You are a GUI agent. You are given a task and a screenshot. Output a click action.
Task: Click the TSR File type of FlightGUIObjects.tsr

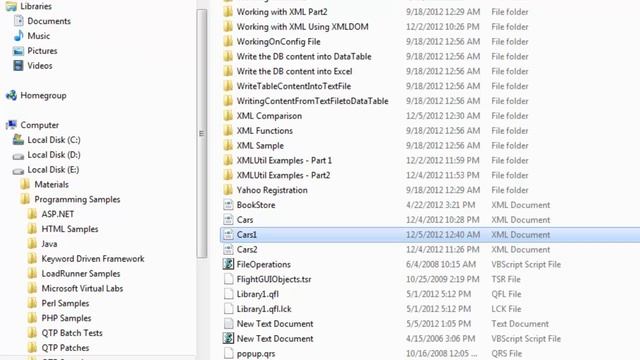[x=506, y=279]
